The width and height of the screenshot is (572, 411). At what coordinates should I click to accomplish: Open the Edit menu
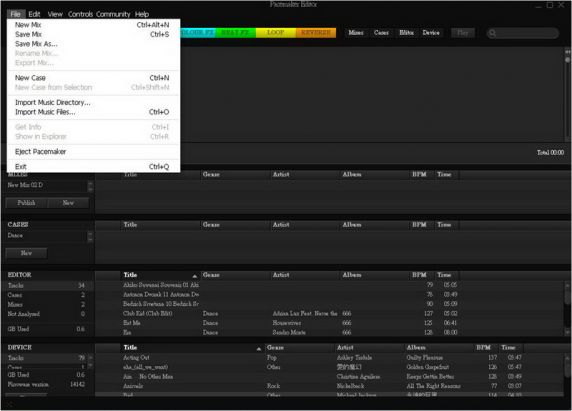coord(34,14)
